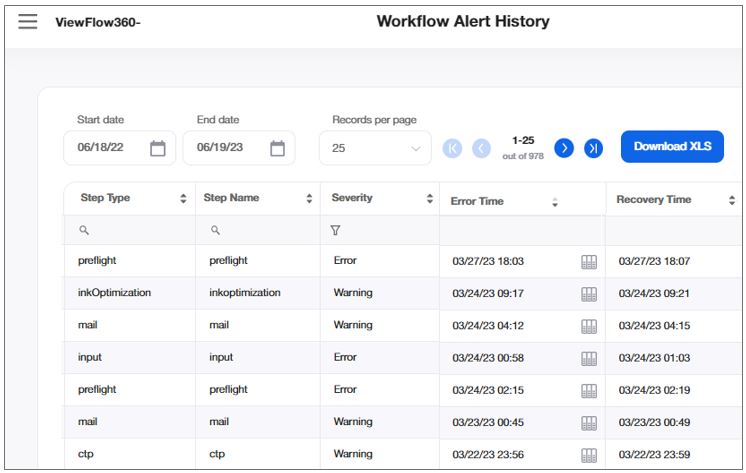This screenshot has height=473, width=746.
Task: Go to the next page of records
Action: [x=564, y=148]
